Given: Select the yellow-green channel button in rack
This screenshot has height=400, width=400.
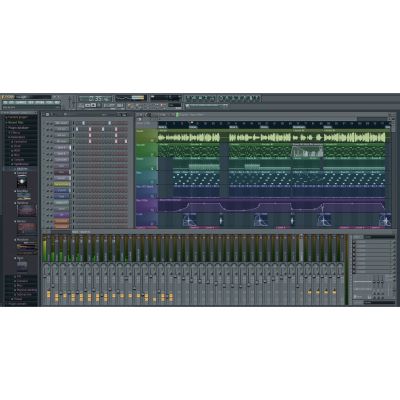Looking at the screenshot, I should point(61,184).
